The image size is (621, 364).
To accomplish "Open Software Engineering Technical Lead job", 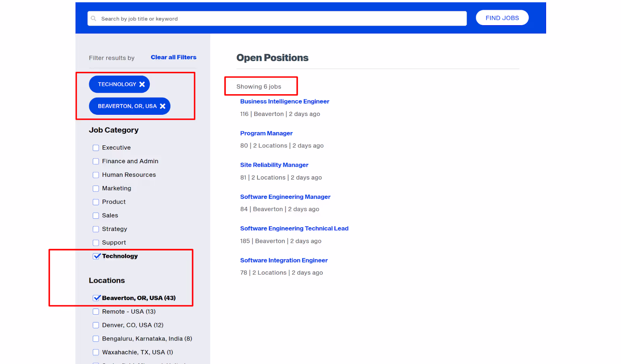I will click(294, 228).
